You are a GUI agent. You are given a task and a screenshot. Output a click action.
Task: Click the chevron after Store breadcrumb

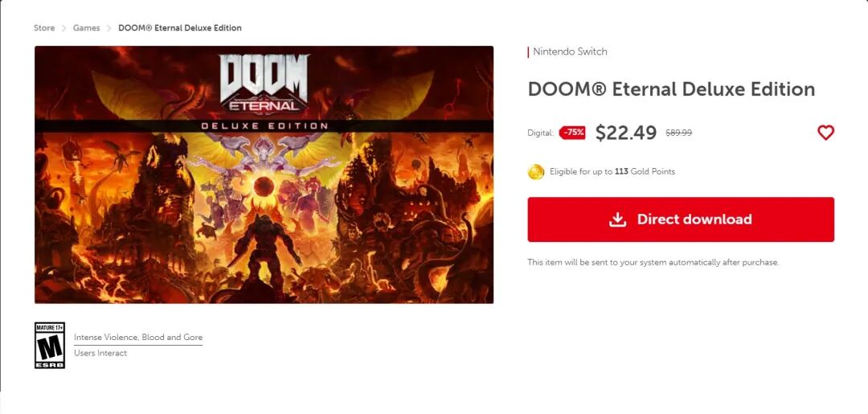[x=64, y=27]
